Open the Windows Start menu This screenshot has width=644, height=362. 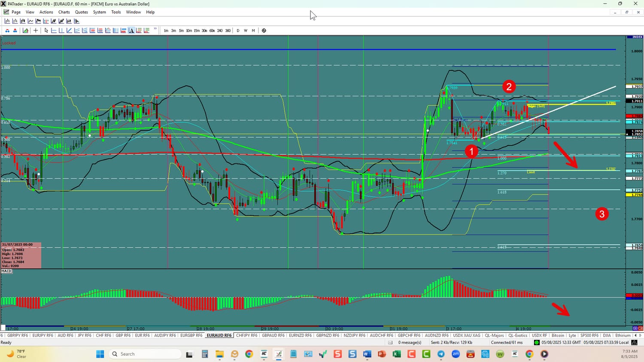tap(100, 354)
